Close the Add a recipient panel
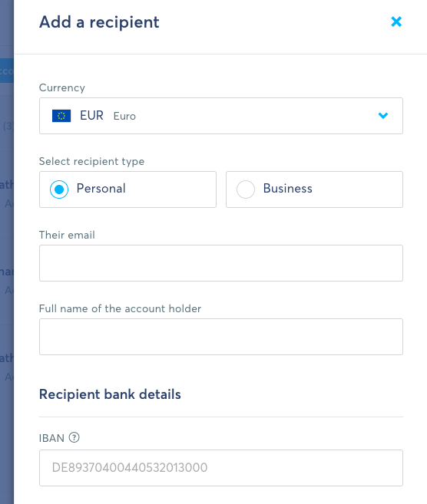The height and width of the screenshot is (504, 427). pyautogui.click(x=396, y=21)
